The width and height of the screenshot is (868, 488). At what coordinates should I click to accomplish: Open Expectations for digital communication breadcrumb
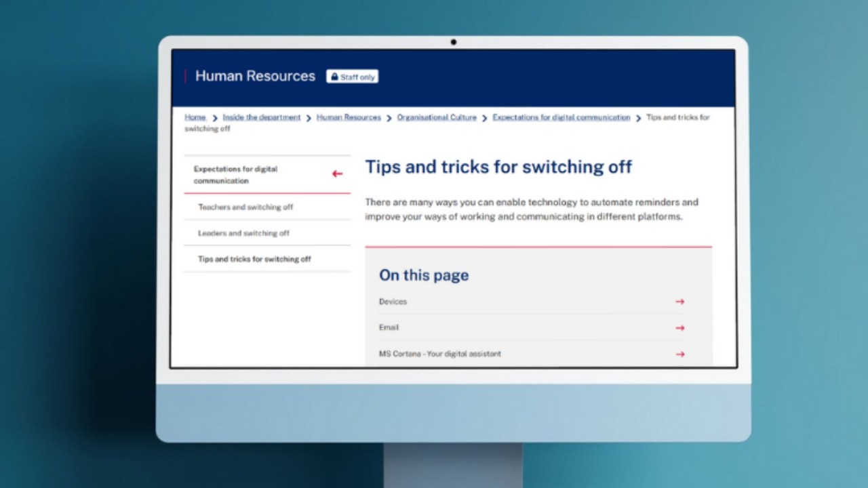pos(561,117)
